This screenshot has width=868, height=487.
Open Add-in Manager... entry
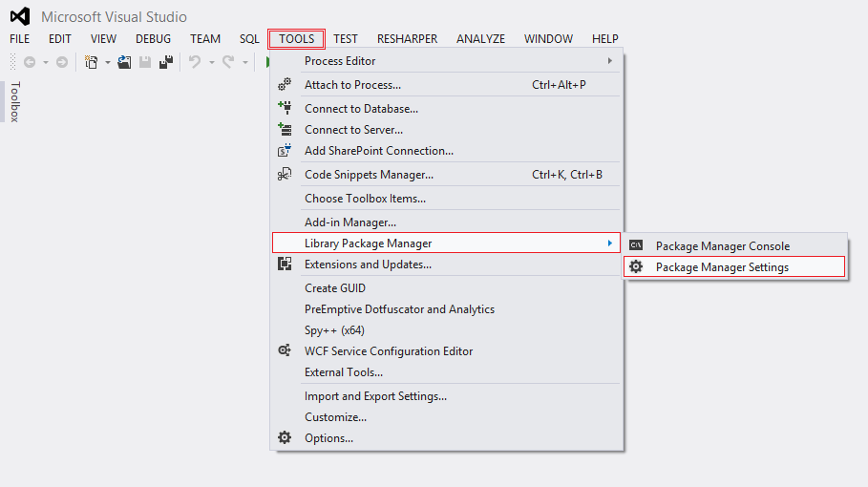point(446,222)
